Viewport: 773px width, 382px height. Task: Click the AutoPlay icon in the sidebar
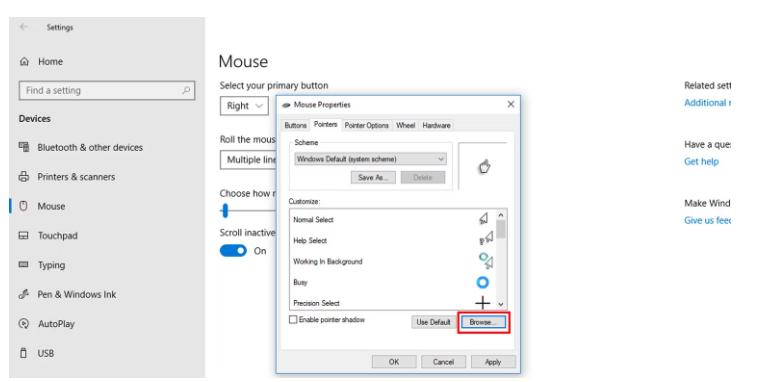pyautogui.click(x=24, y=324)
